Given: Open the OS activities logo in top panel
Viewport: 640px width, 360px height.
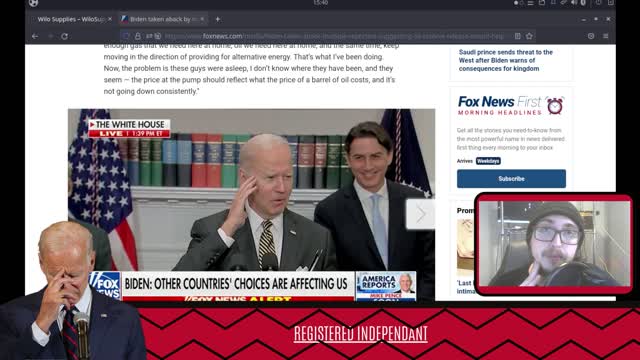Looking at the screenshot, I should pyautogui.click(x=33, y=3).
